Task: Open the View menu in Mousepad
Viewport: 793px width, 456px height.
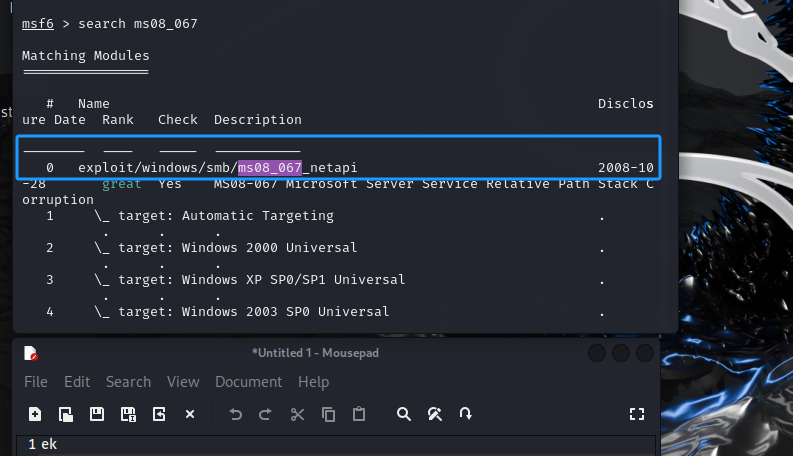Action: click(183, 382)
